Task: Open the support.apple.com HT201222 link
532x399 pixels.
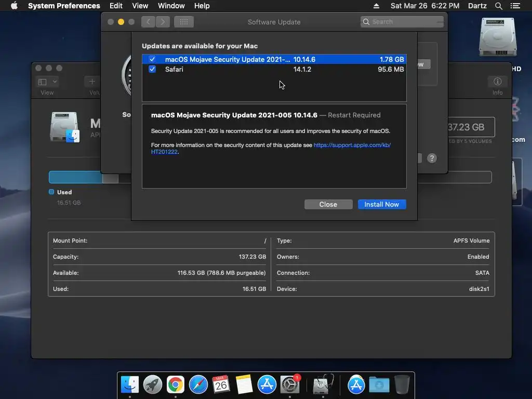Action: 271,148
